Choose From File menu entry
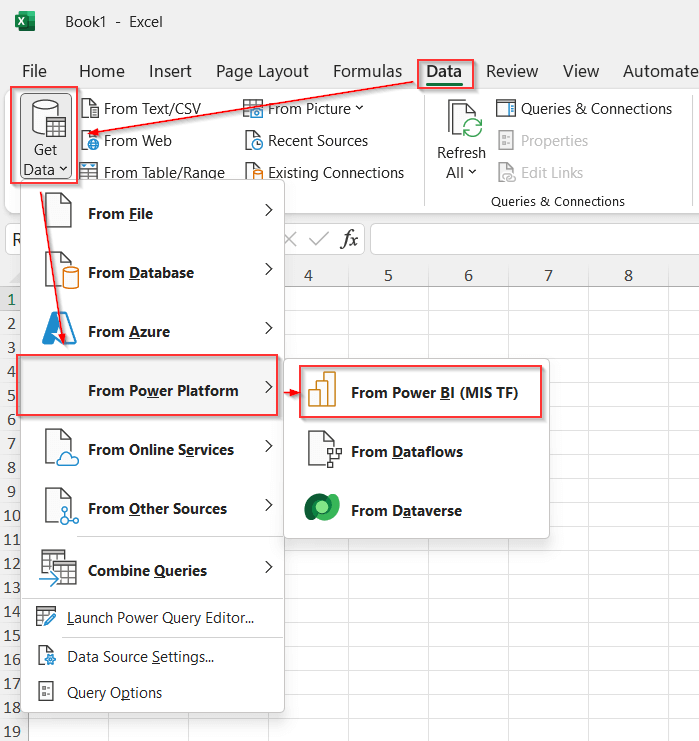 point(152,211)
